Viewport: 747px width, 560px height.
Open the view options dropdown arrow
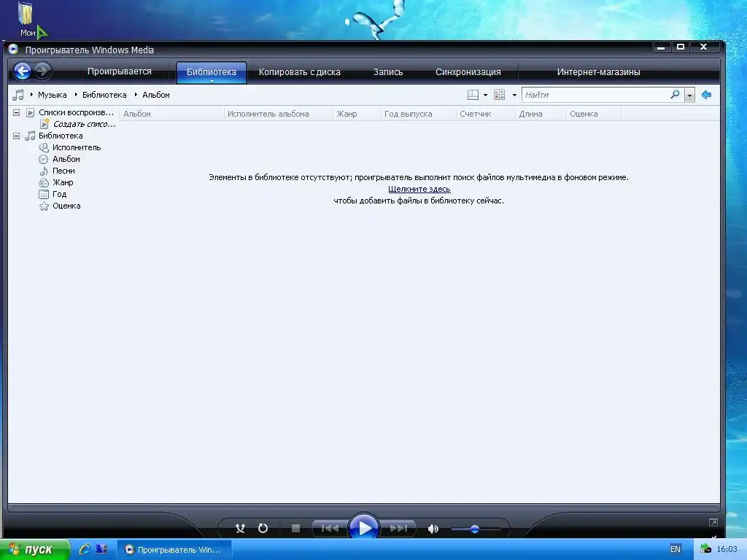(x=514, y=96)
